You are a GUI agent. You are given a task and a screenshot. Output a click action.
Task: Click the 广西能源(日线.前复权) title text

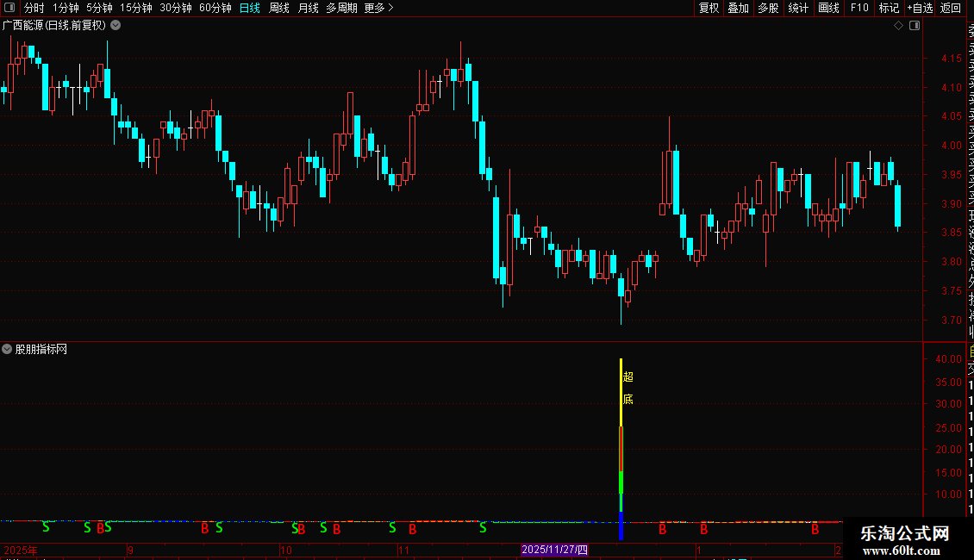pyautogui.click(x=54, y=26)
